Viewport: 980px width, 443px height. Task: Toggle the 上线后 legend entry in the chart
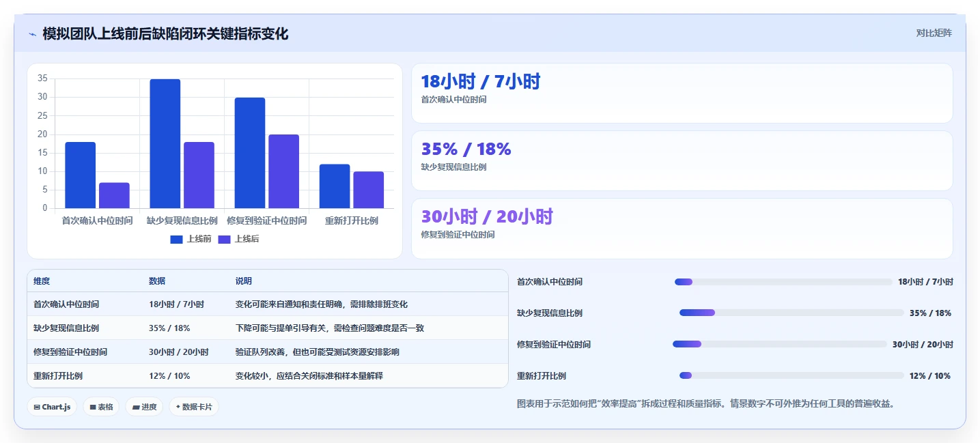(x=238, y=239)
